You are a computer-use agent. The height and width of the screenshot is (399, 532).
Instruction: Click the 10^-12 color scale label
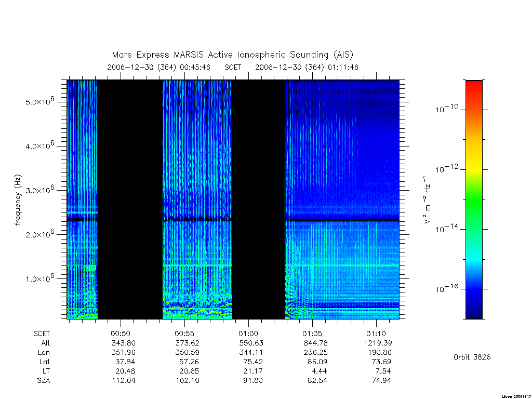click(447, 168)
